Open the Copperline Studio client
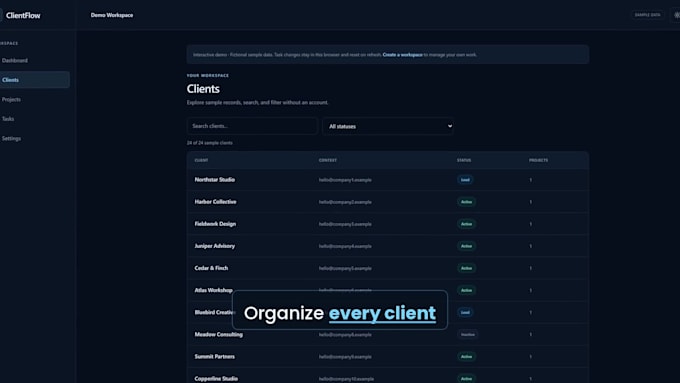The width and height of the screenshot is (680, 383). tap(216, 379)
